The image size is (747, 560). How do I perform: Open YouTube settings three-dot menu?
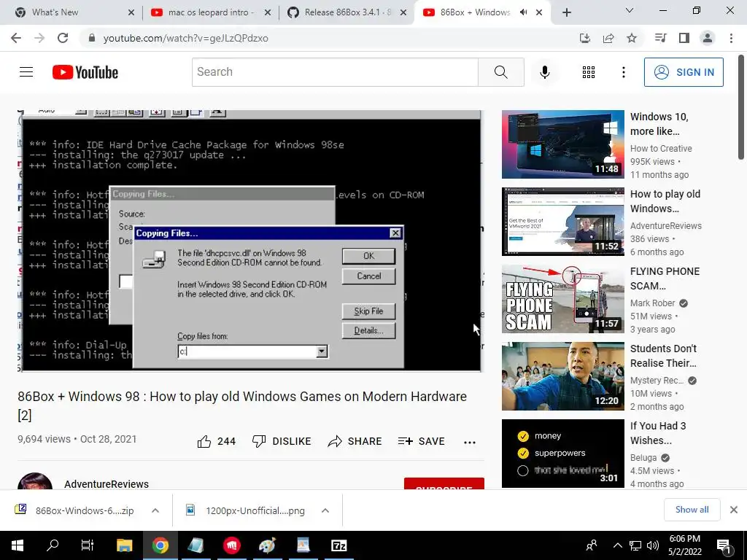(623, 72)
